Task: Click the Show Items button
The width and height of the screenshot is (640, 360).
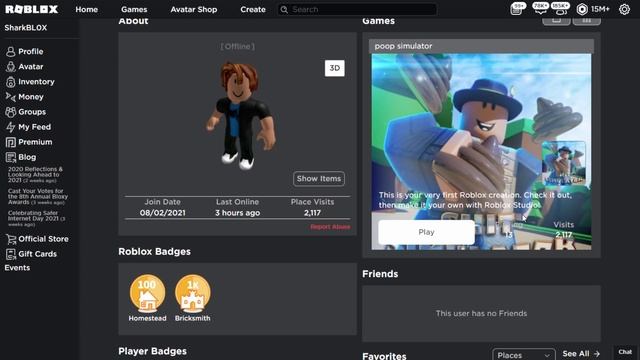Action: pos(319,179)
